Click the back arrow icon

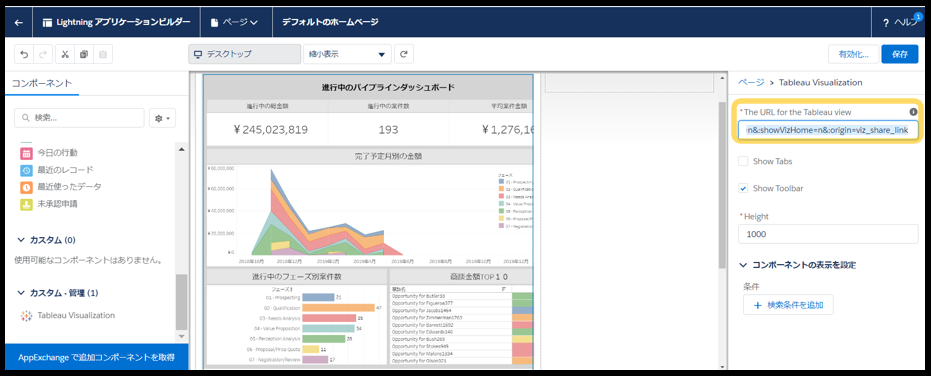(x=19, y=23)
